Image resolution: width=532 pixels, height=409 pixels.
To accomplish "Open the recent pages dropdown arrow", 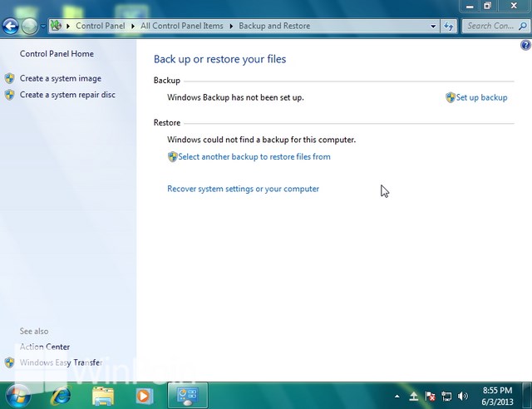I will 42,26.
